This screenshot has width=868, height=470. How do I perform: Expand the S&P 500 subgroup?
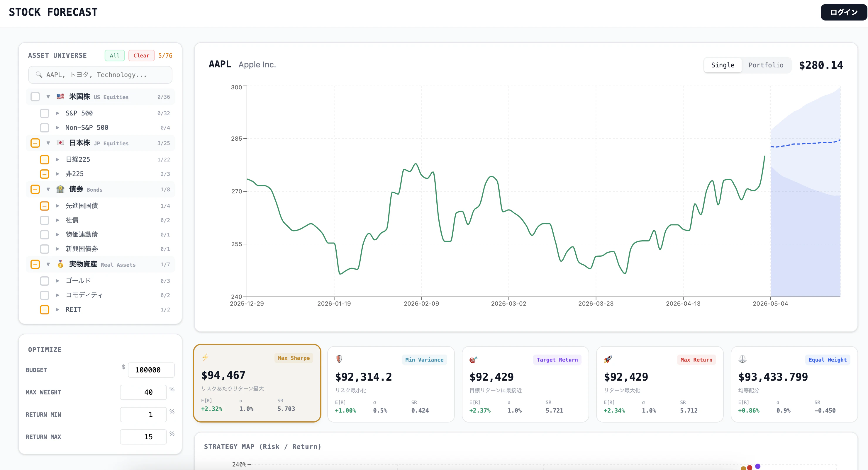click(x=57, y=113)
